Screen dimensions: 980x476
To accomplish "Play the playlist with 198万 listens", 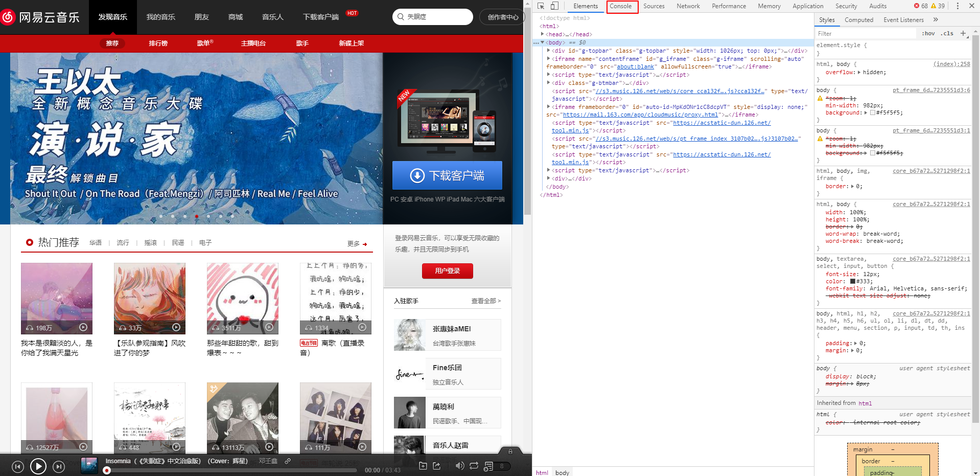I will coord(83,327).
